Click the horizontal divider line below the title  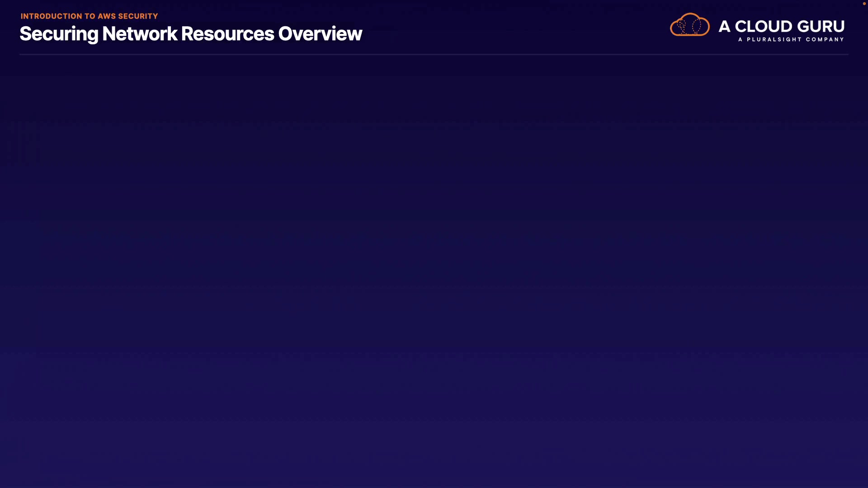point(434,54)
